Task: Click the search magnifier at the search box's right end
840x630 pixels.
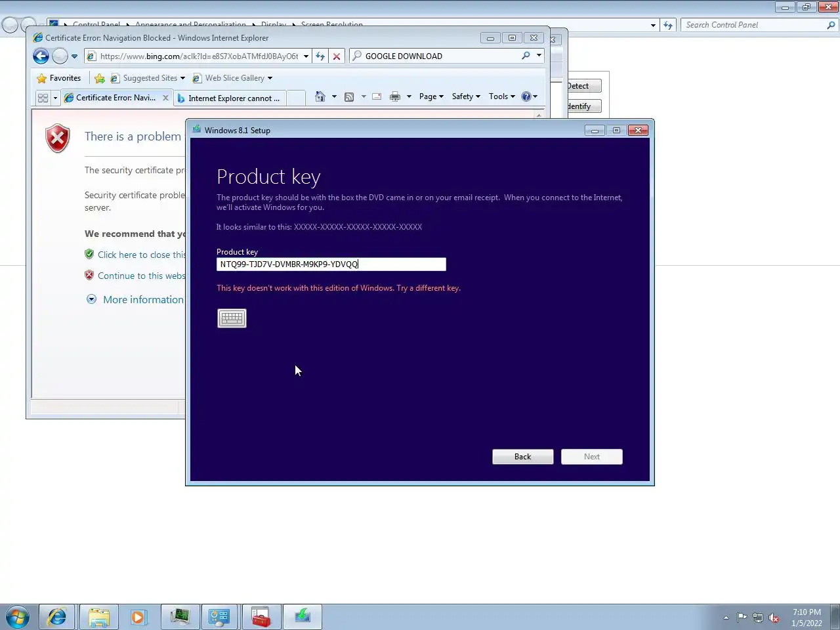Action: (x=526, y=56)
